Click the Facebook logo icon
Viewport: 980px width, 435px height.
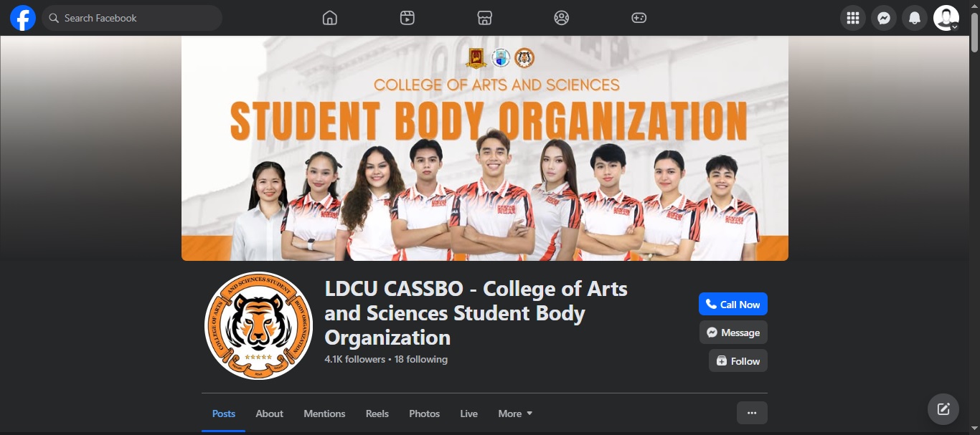click(23, 18)
